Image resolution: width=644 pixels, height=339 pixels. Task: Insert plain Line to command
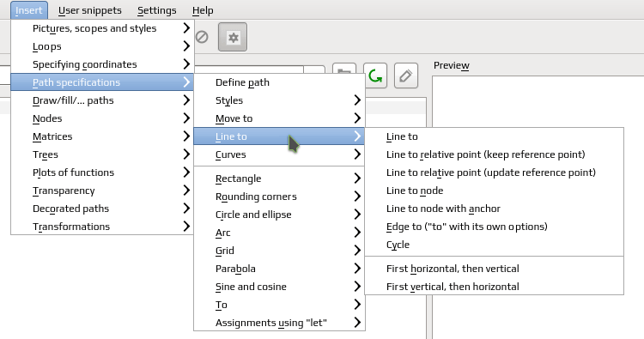tap(494, 136)
